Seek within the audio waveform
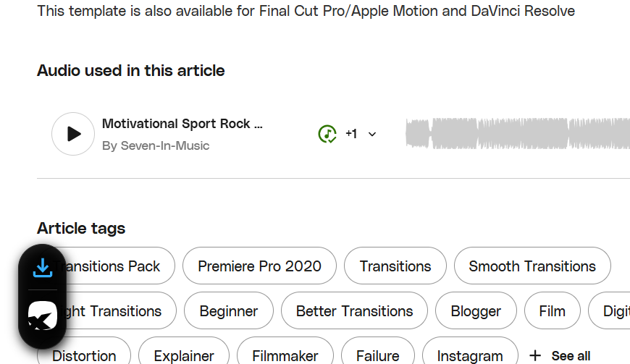 pos(518,134)
